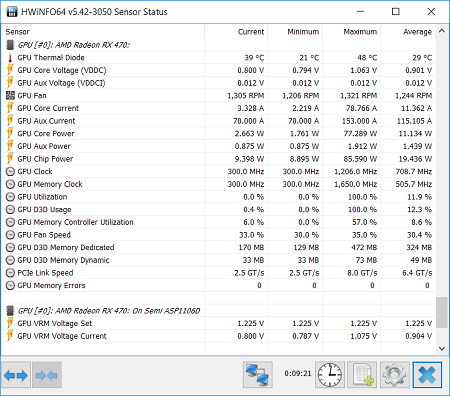Click the 1,650.0 MHz maximum memory clock value

click(356, 184)
